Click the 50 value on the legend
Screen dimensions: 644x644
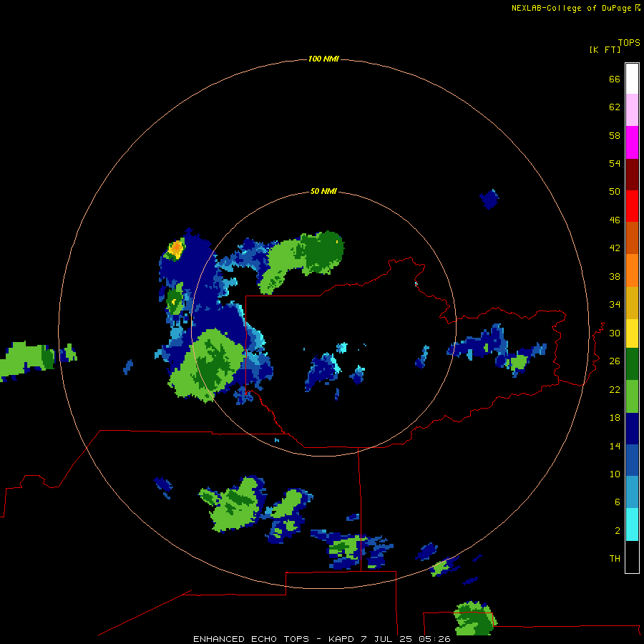click(x=615, y=191)
